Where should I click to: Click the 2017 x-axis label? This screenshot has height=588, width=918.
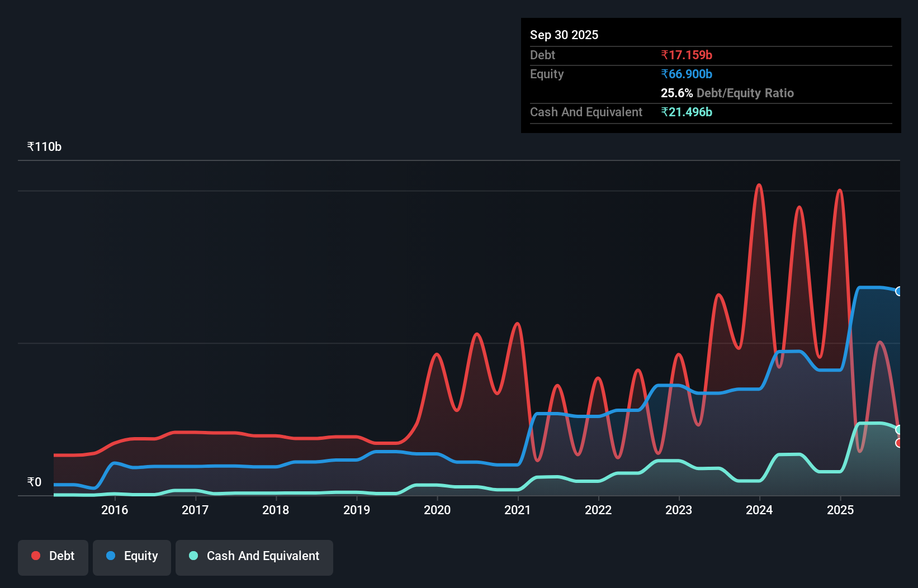[195, 510]
